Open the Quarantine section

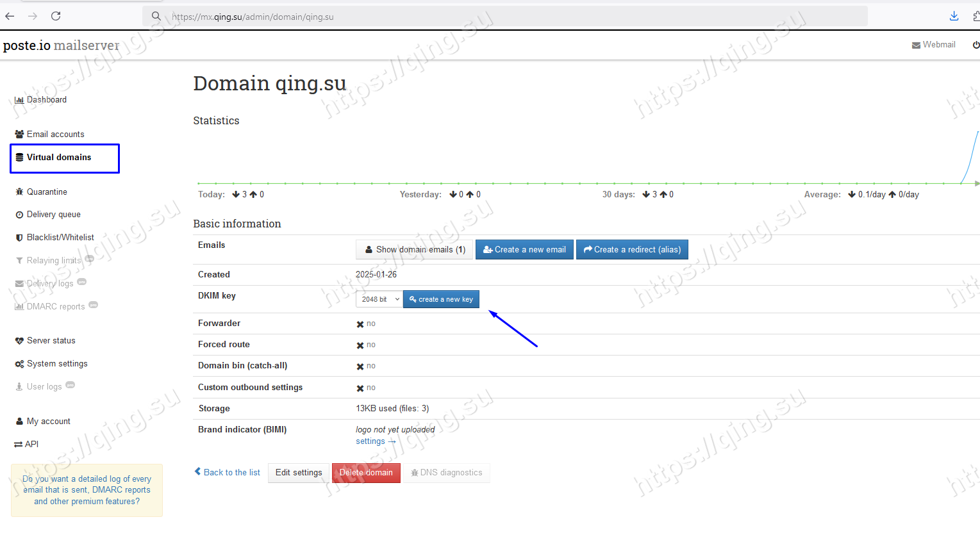(47, 192)
